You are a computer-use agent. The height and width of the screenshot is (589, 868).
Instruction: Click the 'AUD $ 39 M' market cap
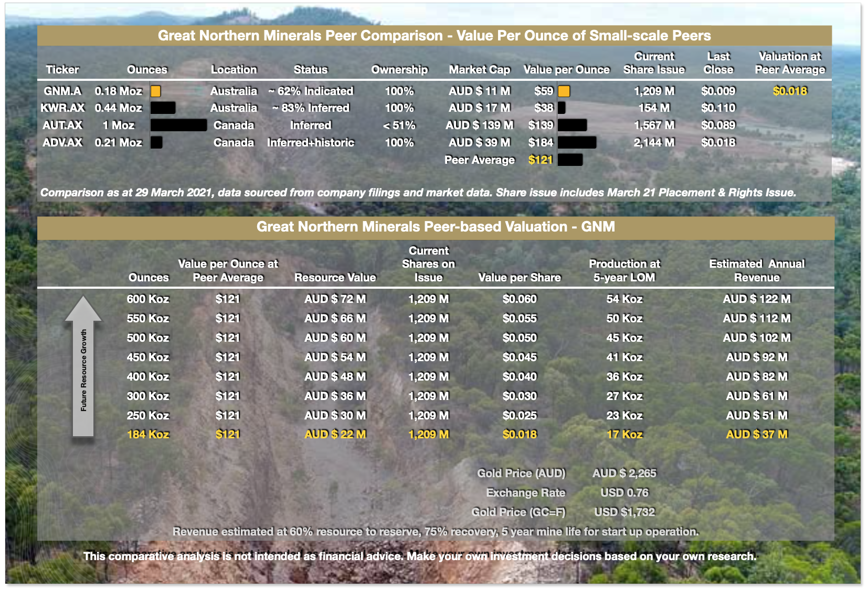pyautogui.click(x=479, y=142)
